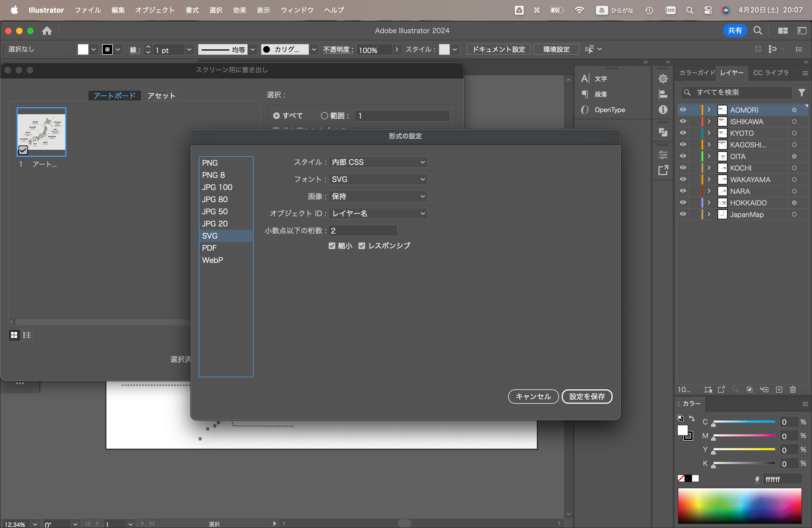Open the Asset Export panel icon
812x528 pixels.
663,170
